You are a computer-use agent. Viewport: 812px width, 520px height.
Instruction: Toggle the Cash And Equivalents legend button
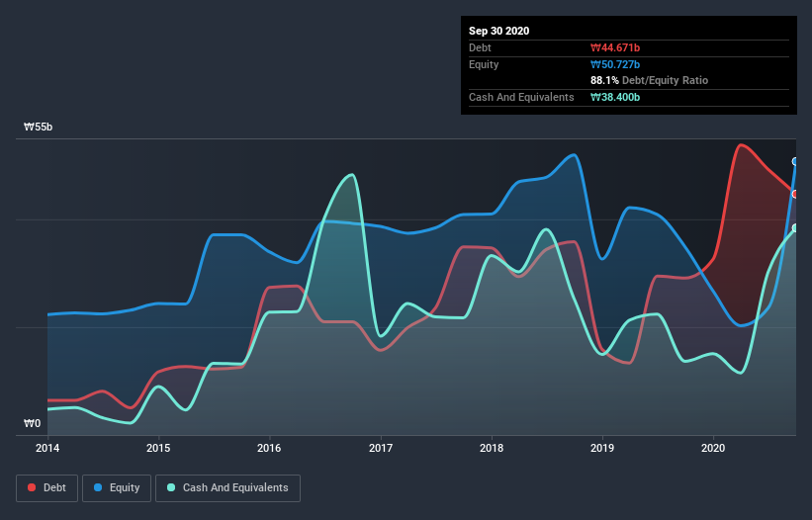(227, 488)
